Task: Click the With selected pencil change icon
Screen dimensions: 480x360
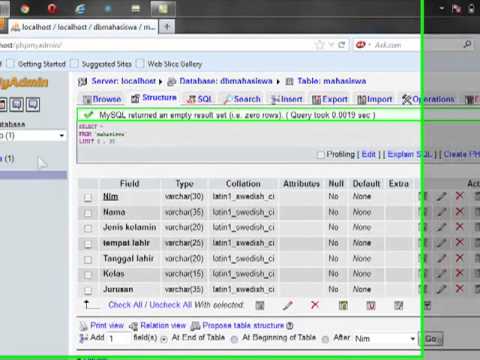Action: [288, 305]
